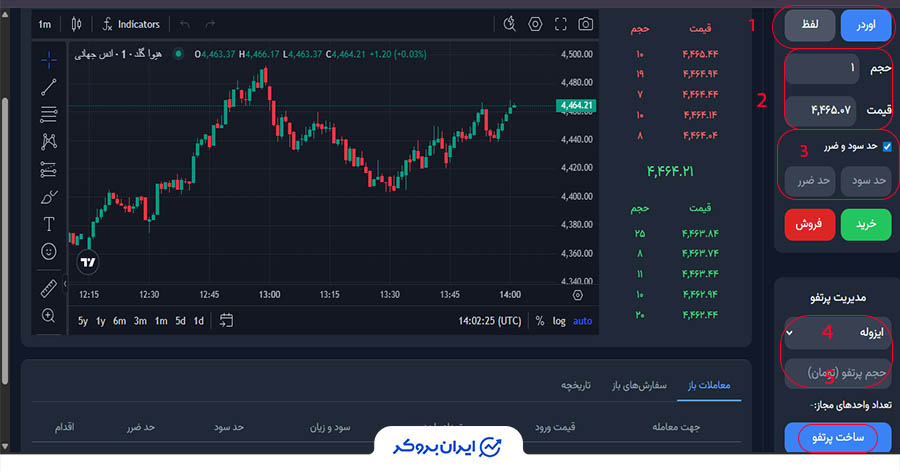Undo last chart action
Screen dimensions: 900x471
(x=185, y=24)
